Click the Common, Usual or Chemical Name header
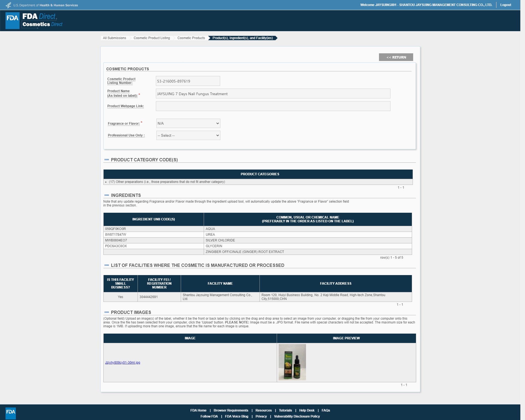525x420 pixels. click(308, 219)
